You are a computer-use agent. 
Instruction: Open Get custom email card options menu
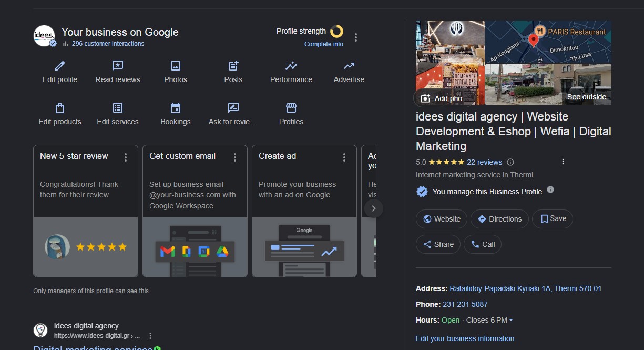click(235, 157)
